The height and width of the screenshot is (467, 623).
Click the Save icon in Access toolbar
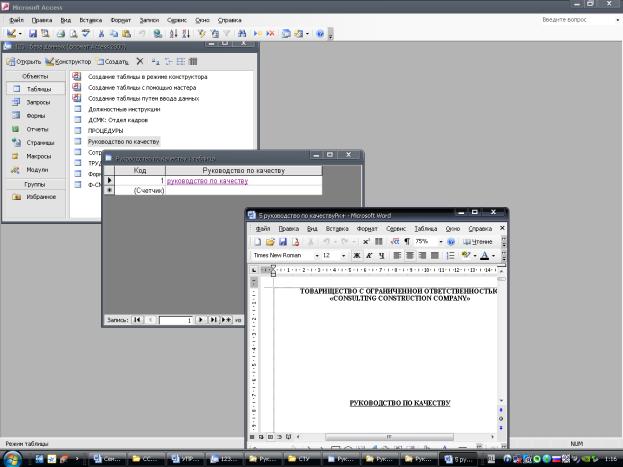click(x=35, y=33)
